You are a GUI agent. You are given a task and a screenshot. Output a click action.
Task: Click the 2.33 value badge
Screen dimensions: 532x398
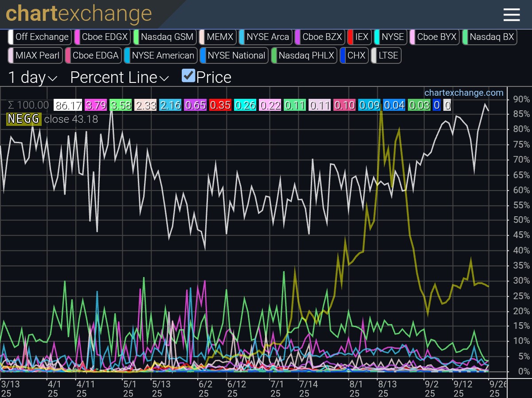click(145, 105)
